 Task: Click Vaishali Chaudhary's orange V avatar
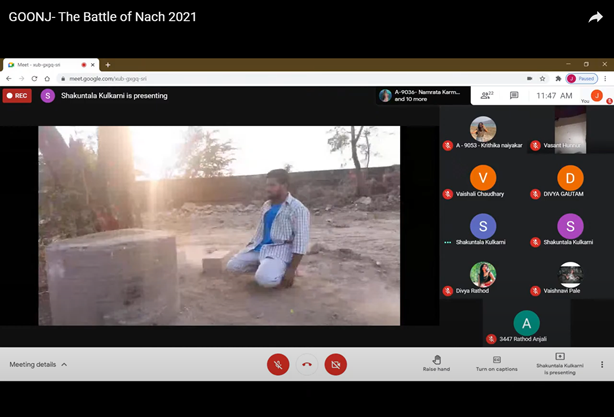coord(483,178)
